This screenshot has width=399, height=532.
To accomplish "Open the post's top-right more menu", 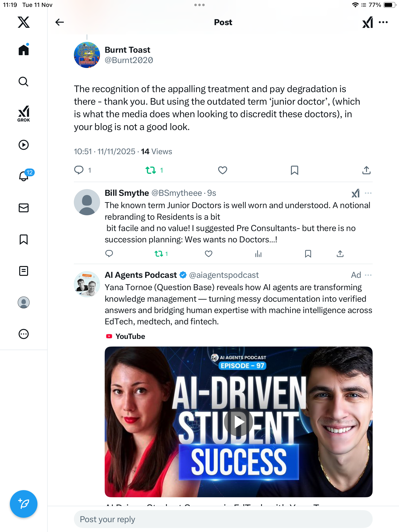I will (383, 22).
